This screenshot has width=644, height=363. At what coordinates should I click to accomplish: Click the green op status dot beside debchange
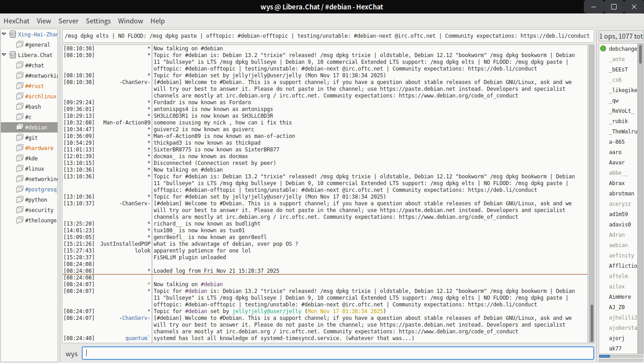tap(603, 49)
